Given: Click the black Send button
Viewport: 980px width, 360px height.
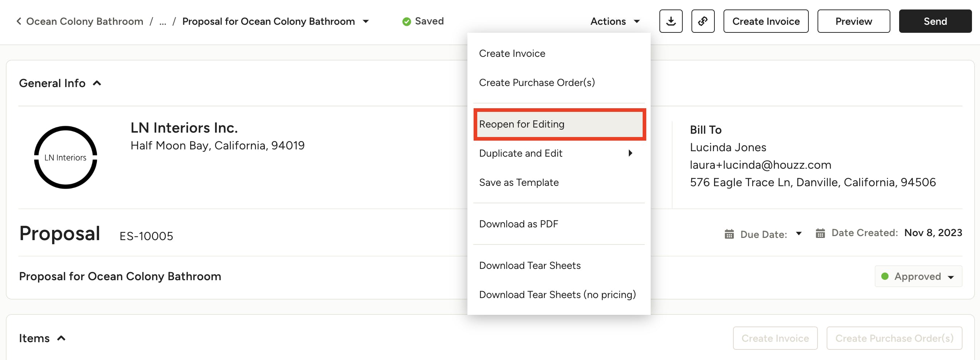Looking at the screenshot, I should [x=935, y=21].
